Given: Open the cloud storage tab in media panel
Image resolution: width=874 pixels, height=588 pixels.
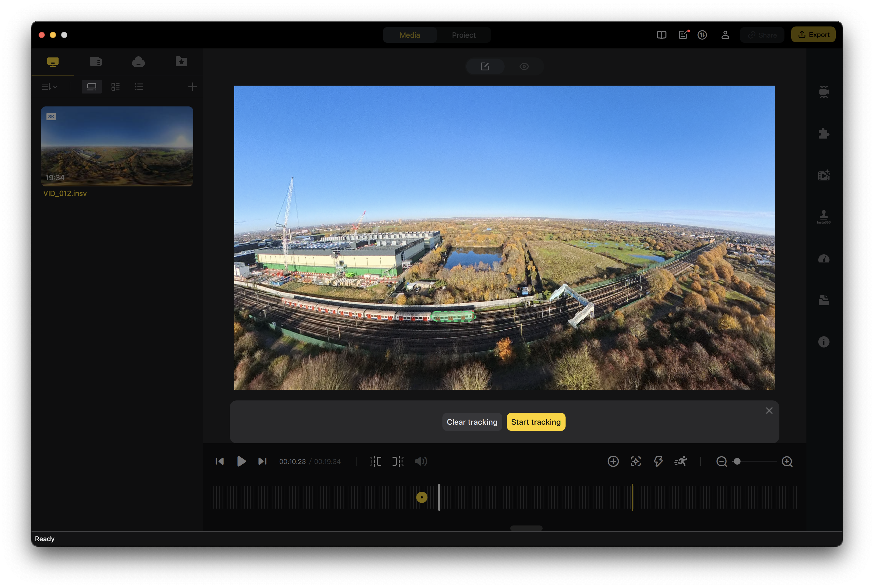Looking at the screenshot, I should pos(138,61).
